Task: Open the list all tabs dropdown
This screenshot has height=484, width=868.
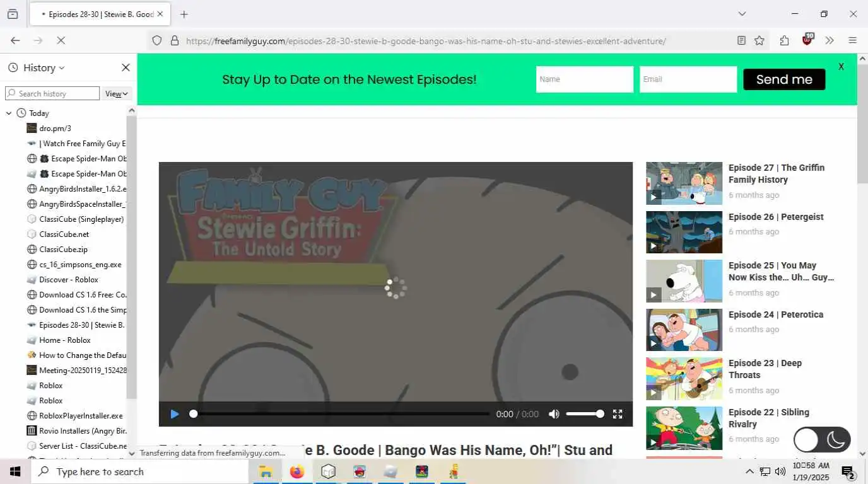Action: 742,14
